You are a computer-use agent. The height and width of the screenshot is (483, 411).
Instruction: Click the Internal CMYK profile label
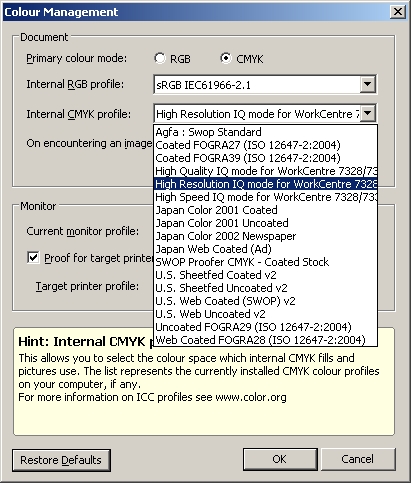[79, 114]
